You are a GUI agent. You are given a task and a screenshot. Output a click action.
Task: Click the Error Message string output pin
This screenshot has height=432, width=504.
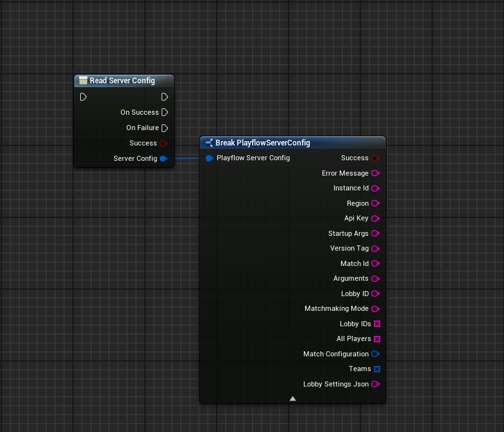376,173
